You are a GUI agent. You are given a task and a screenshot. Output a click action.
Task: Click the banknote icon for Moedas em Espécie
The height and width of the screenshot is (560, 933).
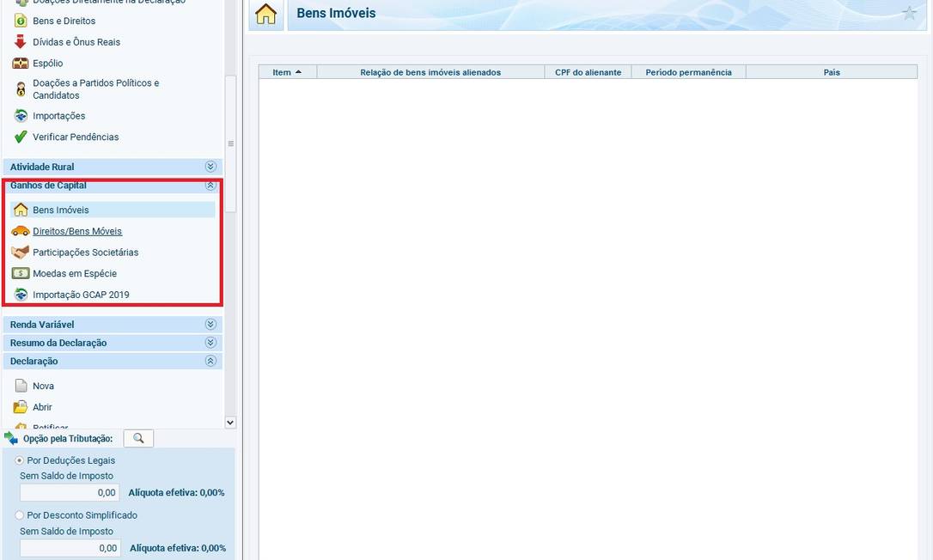click(21, 273)
